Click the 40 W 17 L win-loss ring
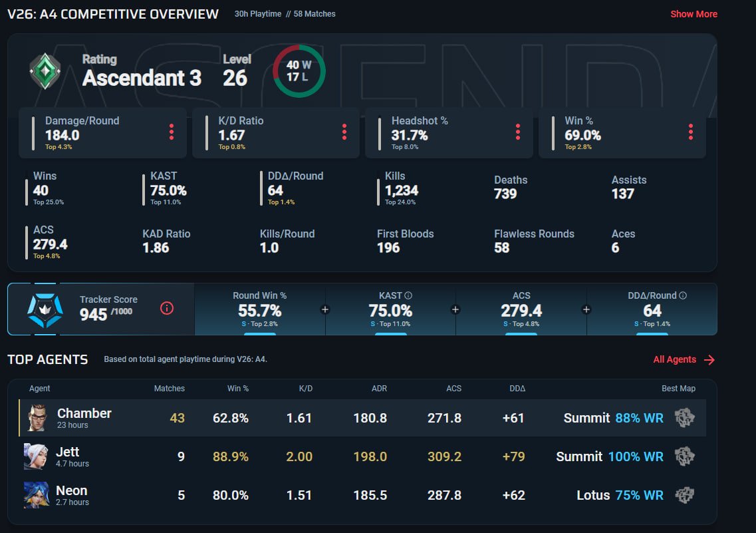 coord(299,71)
